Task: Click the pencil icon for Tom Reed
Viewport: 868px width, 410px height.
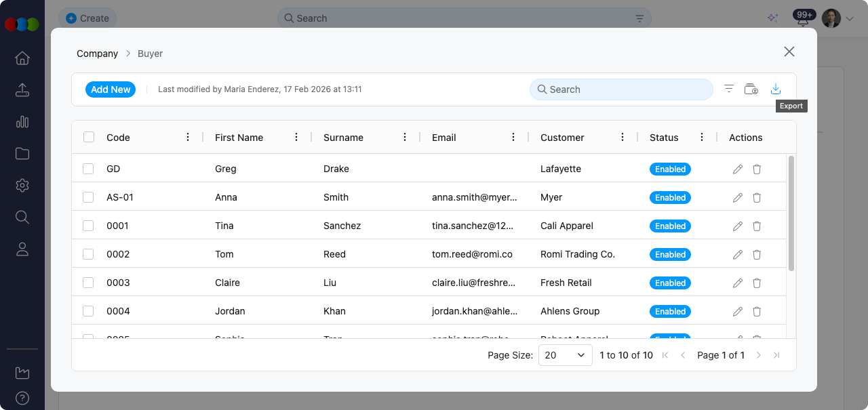Action: pos(738,255)
